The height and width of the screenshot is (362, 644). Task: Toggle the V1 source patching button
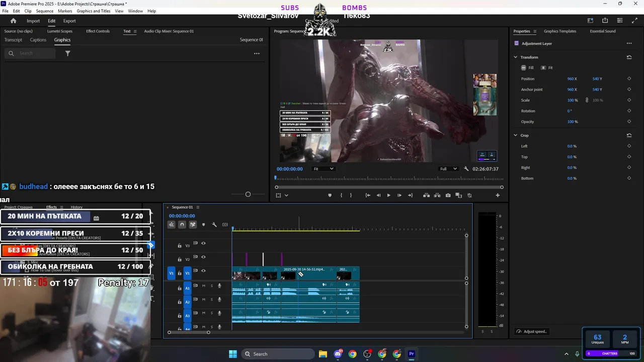[x=171, y=273]
